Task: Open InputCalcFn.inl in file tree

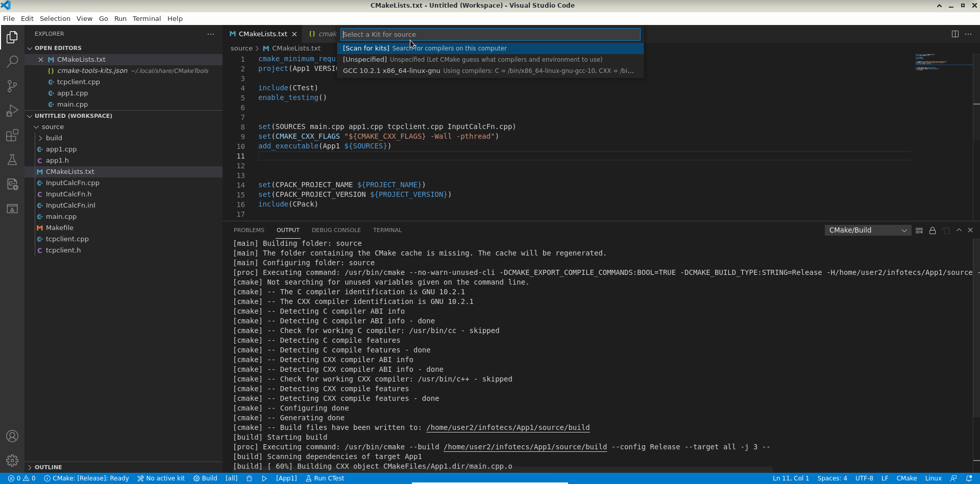Action: click(x=124, y=206)
